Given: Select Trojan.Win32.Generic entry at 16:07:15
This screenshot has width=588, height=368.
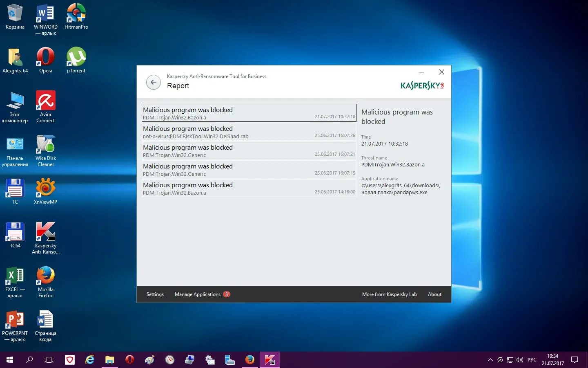Looking at the screenshot, I should pyautogui.click(x=249, y=170).
